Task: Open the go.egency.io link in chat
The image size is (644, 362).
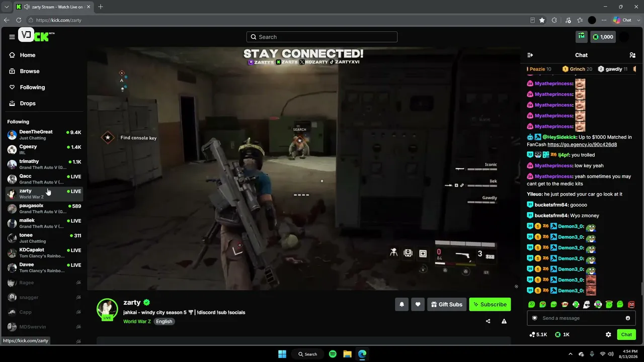Action: click(x=582, y=145)
